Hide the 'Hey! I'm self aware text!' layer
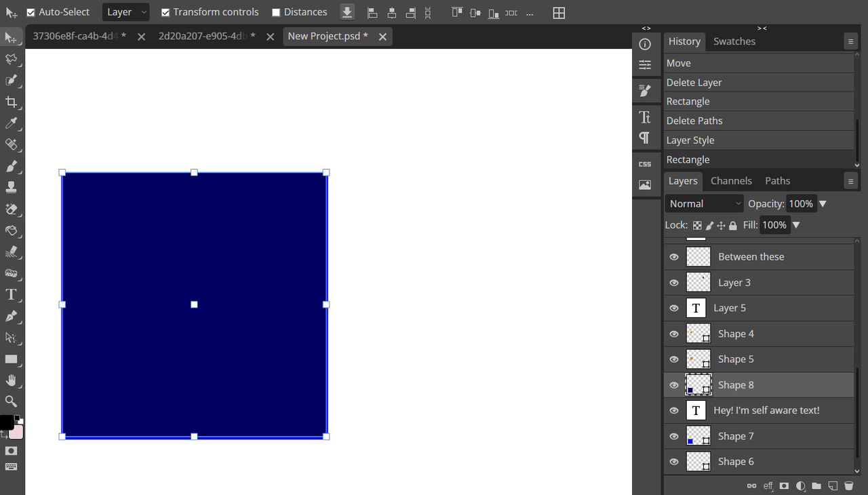The width and height of the screenshot is (868, 495). [674, 411]
